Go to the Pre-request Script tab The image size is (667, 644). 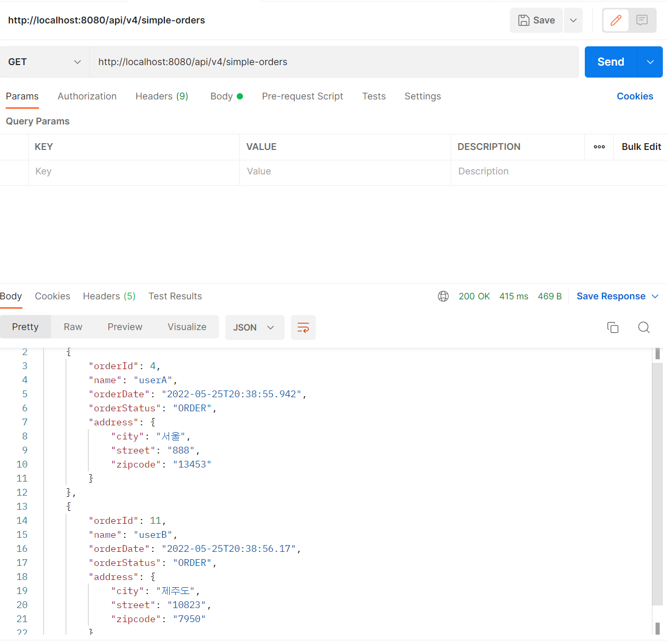tap(302, 96)
